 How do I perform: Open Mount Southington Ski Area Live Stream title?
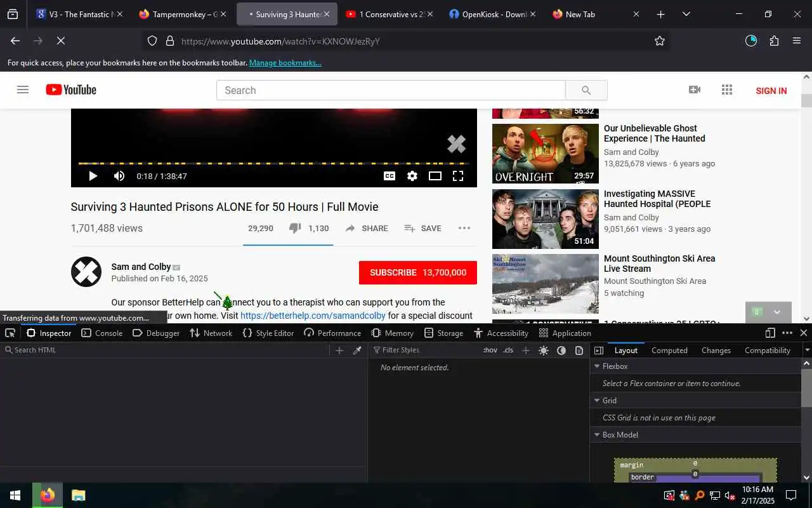[x=660, y=264]
